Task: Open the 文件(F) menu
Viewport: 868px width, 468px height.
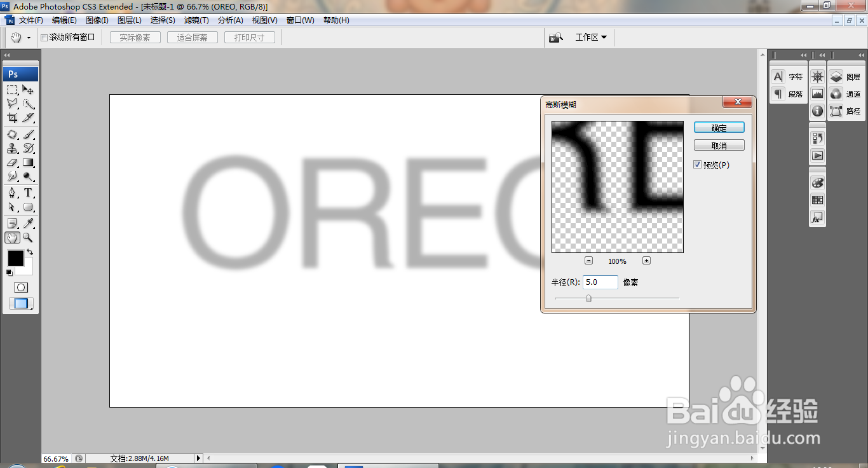Action: pyautogui.click(x=31, y=20)
